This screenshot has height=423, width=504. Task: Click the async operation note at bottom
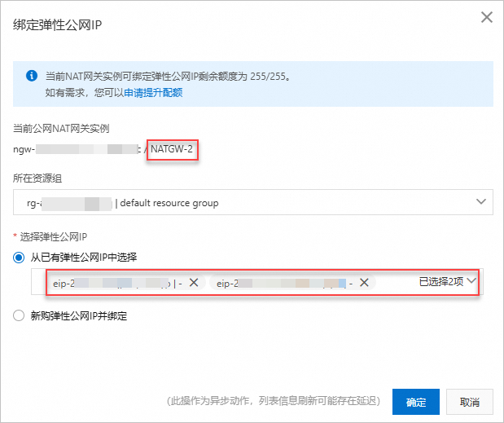274,401
